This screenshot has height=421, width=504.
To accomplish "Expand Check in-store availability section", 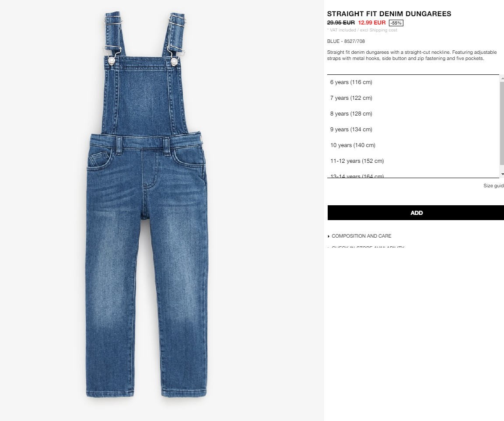I will pyautogui.click(x=366, y=247).
